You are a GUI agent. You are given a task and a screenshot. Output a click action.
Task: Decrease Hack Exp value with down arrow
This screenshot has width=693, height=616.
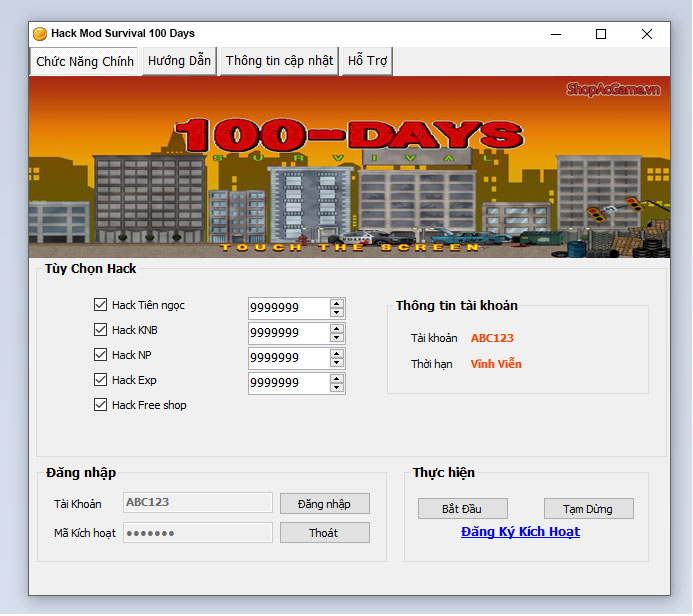[337, 388]
